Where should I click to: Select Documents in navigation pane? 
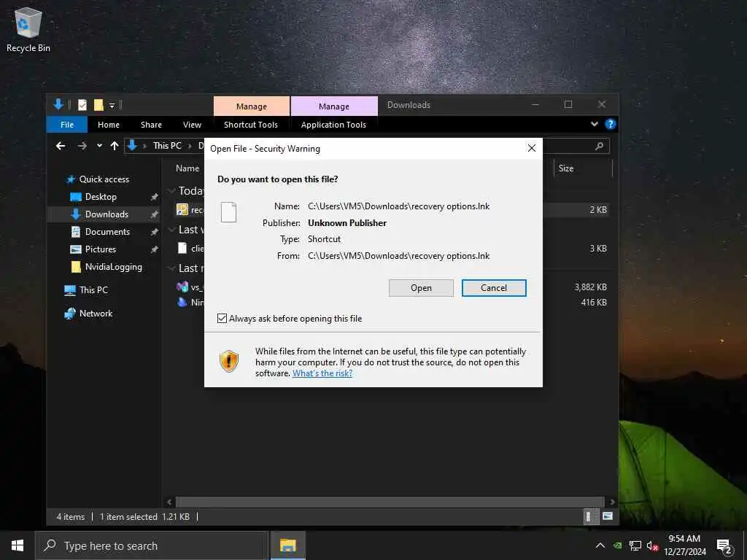tap(107, 232)
